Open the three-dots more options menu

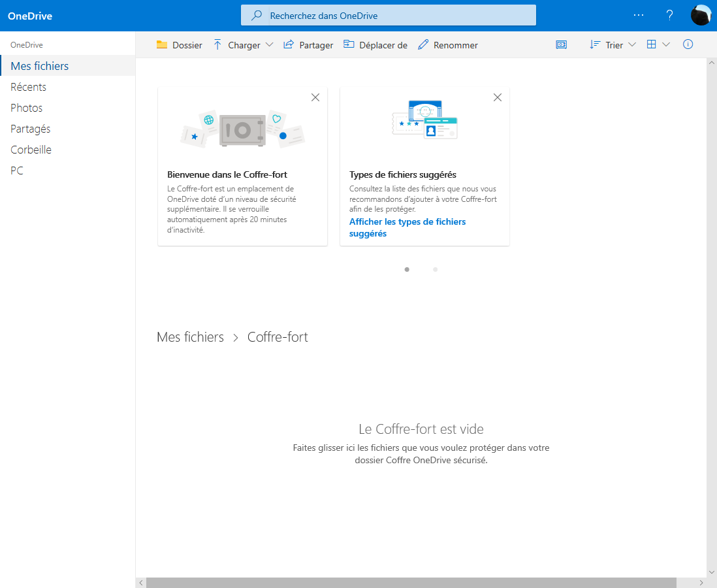[x=639, y=16]
